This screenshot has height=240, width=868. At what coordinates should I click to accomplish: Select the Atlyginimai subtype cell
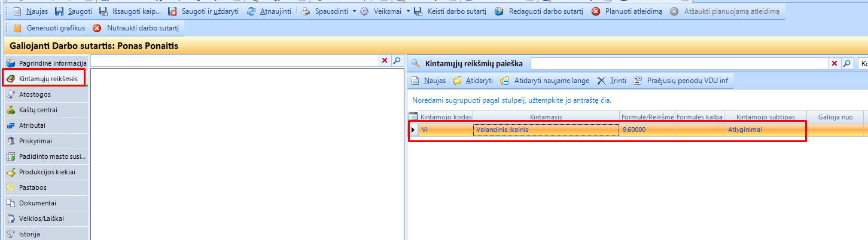click(766, 130)
